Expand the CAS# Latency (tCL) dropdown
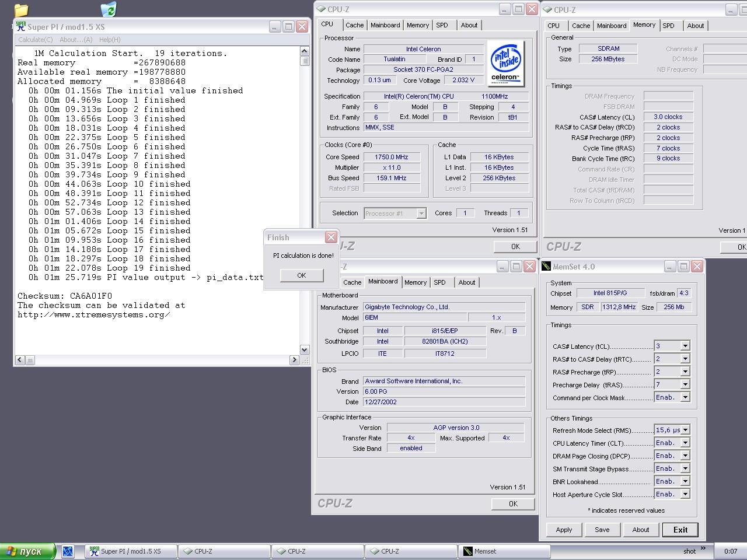This screenshot has width=747, height=560. pyautogui.click(x=685, y=346)
